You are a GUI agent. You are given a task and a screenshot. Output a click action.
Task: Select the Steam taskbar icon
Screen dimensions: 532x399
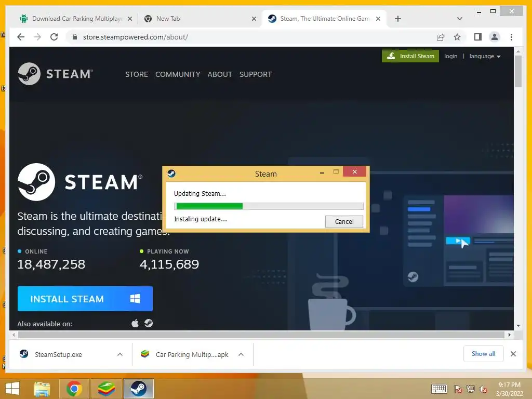(138, 389)
